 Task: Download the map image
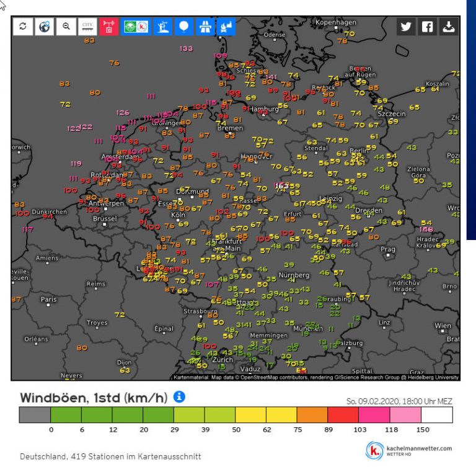click(448, 27)
